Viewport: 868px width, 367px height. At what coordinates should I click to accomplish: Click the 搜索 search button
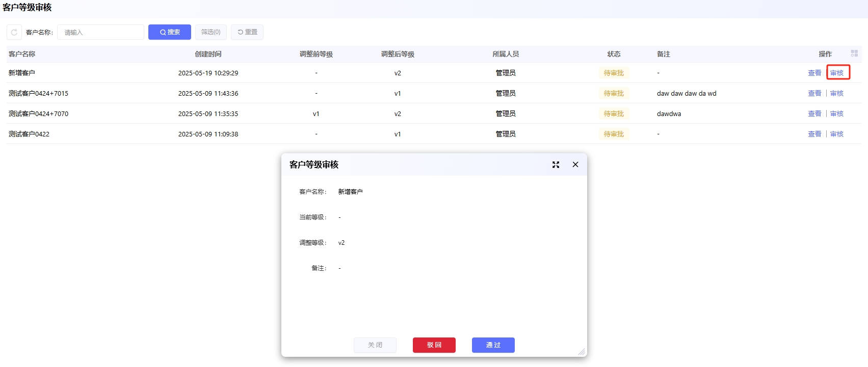(x=170, y=32)
